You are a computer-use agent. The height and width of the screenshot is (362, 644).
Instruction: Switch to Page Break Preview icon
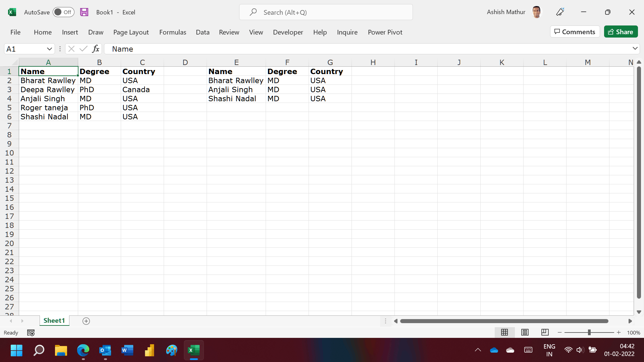pos(545,332)
